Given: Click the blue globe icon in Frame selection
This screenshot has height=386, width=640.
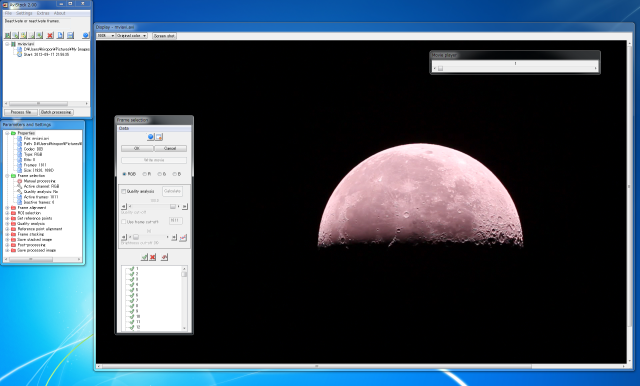Looking at the screenshot, I should 151,137.
